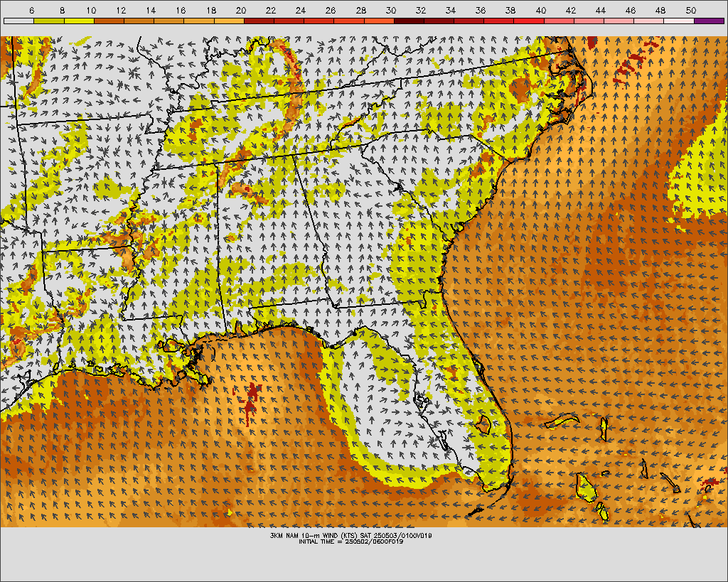The width and height of the screenshot is (728, 582).
Task: Click the purple above-50 knots legend swatch
Action: click(710, 21)
